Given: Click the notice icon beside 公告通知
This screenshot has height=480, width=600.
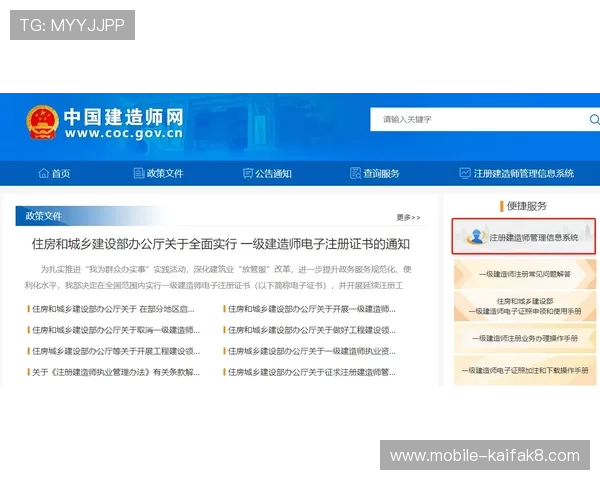Looking at the screenshot, I should pos(248,173).
